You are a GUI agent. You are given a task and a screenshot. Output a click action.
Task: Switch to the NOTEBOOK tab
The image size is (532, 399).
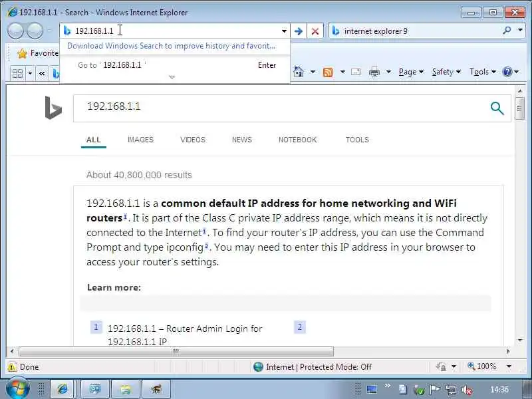[297, 140]
